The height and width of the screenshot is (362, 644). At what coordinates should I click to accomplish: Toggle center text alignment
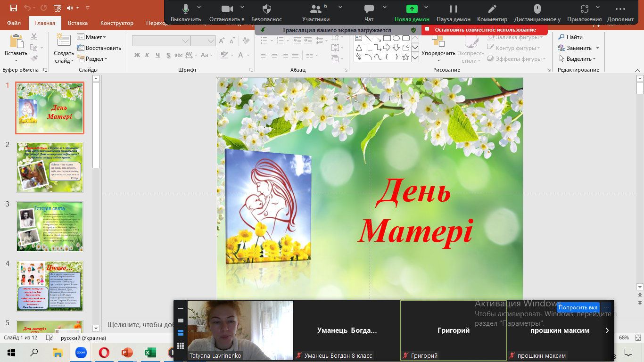click(274, 56)
